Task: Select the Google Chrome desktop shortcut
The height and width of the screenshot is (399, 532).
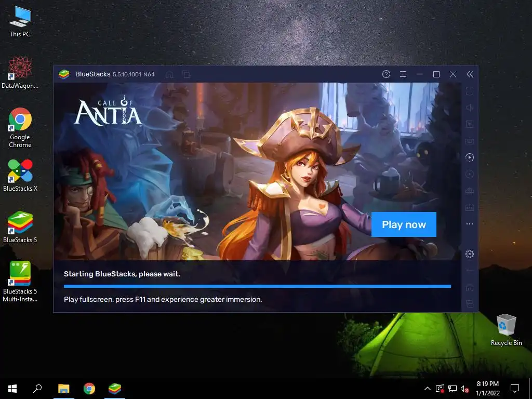Action: [20, 128]
